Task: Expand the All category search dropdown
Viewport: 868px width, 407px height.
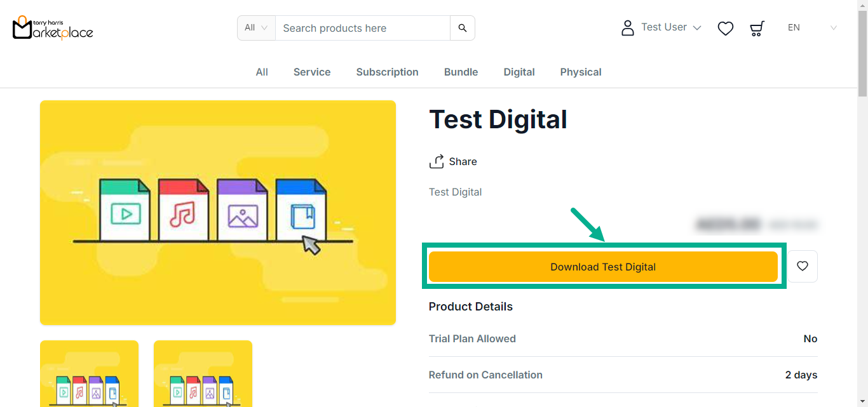Action: point(256,28)
